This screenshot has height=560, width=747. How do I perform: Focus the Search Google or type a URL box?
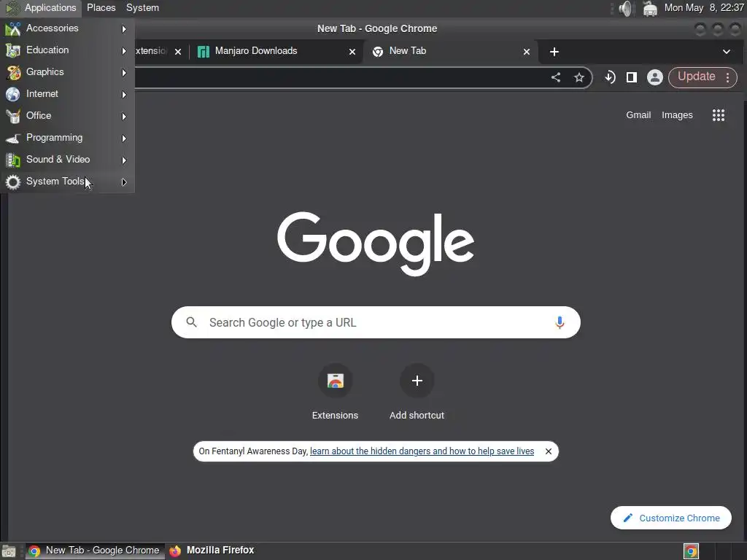[x=376, y=322]
